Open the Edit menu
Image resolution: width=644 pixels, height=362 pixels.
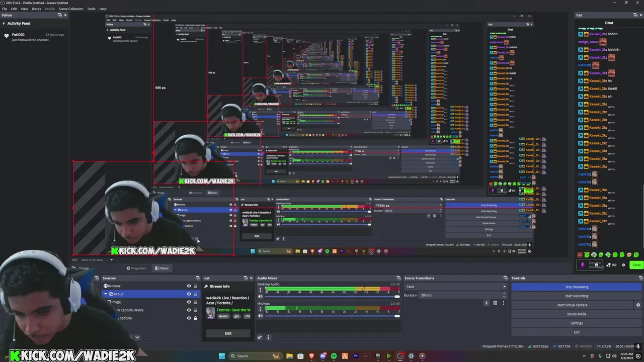pos(14,9)
